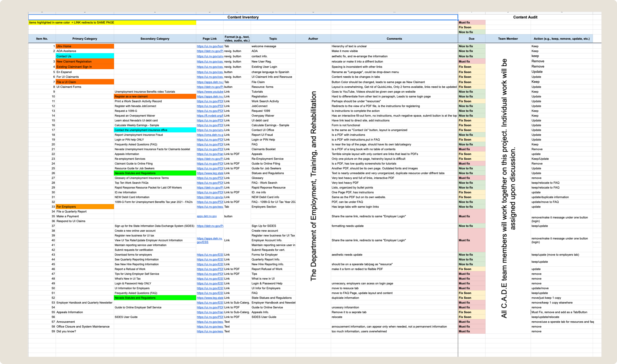This screenshot has height=364, width=617.
Task: Click the orange 'Ulnv Home' cell
Action: [85, 46]
